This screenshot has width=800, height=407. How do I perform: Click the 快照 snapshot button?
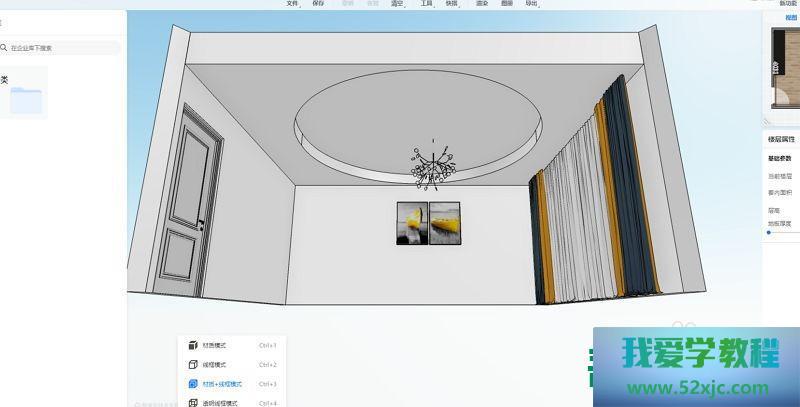point(453,4)
